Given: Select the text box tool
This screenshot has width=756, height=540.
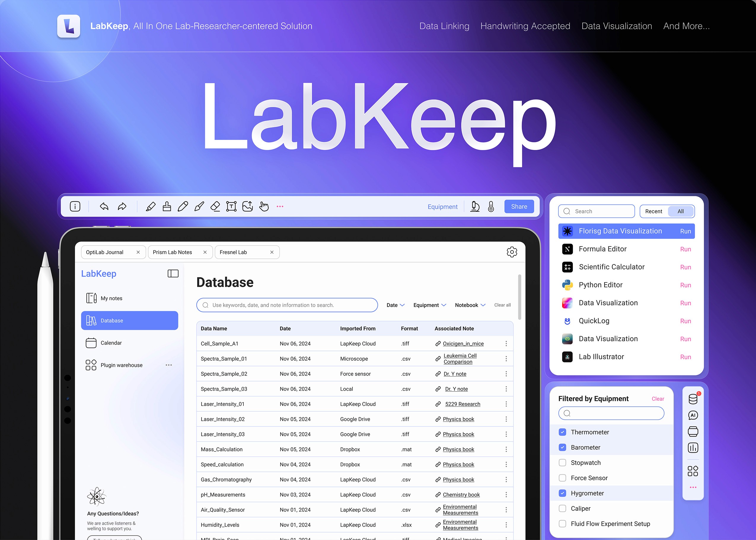Looking at the screenshot, I should coord(231,207).
